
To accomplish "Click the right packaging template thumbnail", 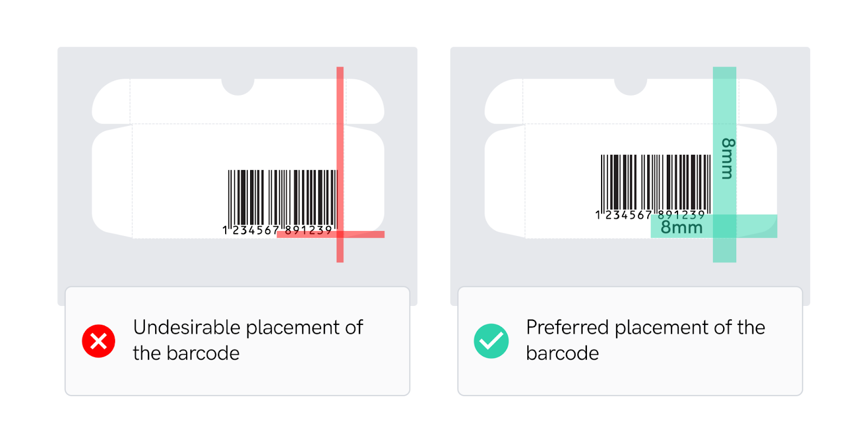I will coord(630,176).
